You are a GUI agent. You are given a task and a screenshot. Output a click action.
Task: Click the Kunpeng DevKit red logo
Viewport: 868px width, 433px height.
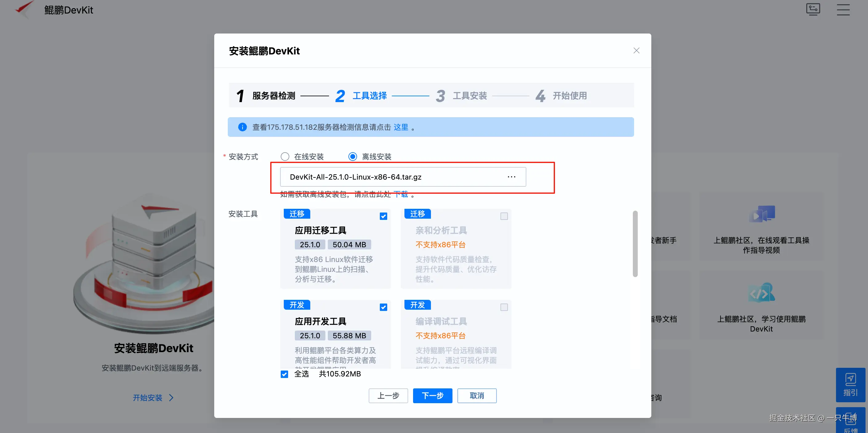[25, 8]
